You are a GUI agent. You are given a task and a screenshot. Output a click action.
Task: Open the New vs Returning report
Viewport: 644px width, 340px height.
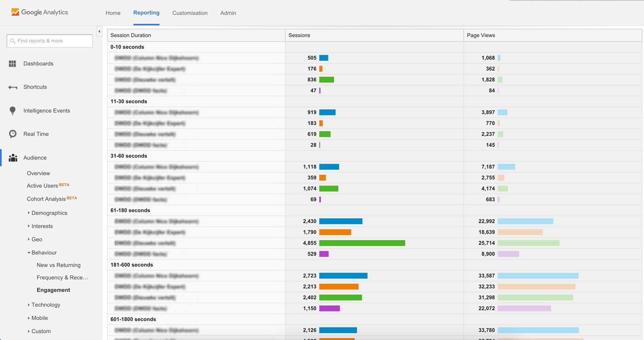[58, 265]
